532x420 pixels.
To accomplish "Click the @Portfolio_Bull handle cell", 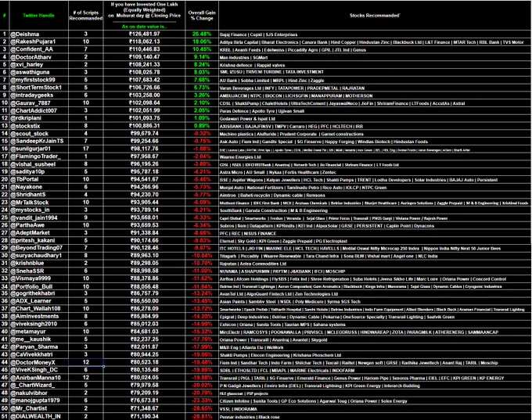I will tap(39, 286).
